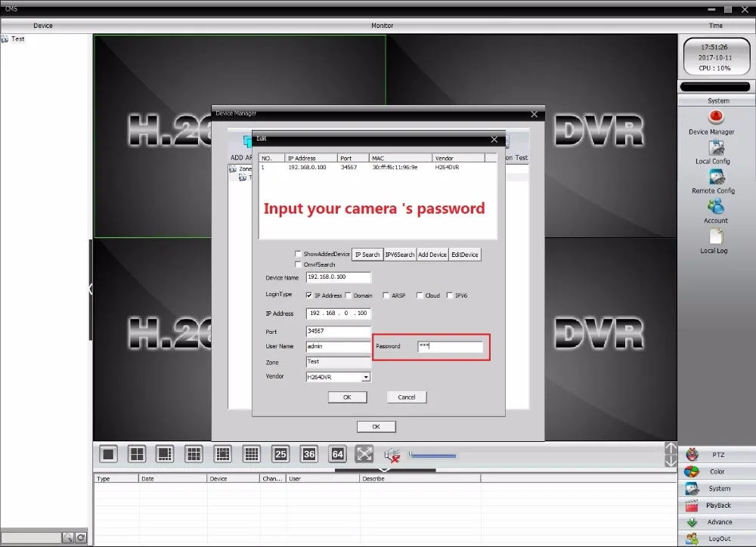756x547 pixels.
Task: Click the Describe column header in log
Action: (x=420, y=478)
